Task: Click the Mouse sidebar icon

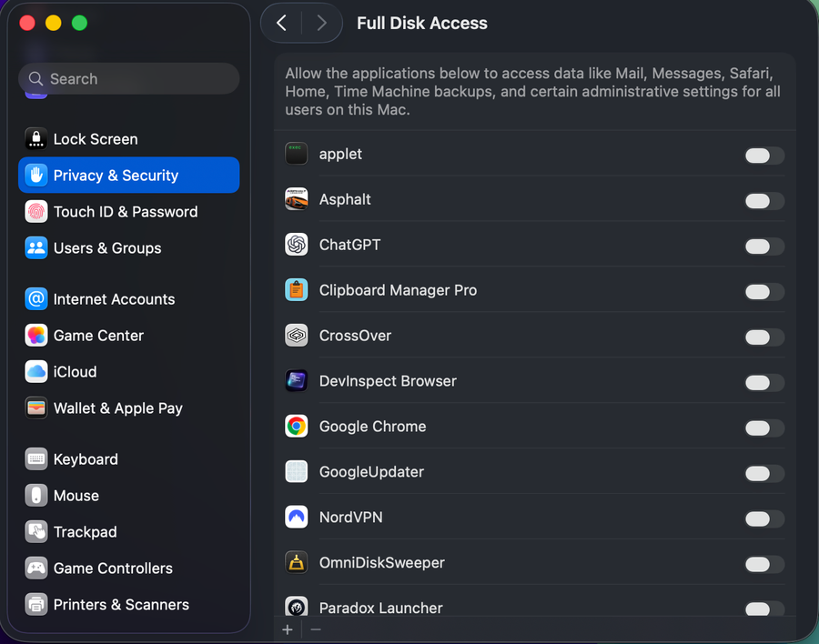Action: point(36,496)
